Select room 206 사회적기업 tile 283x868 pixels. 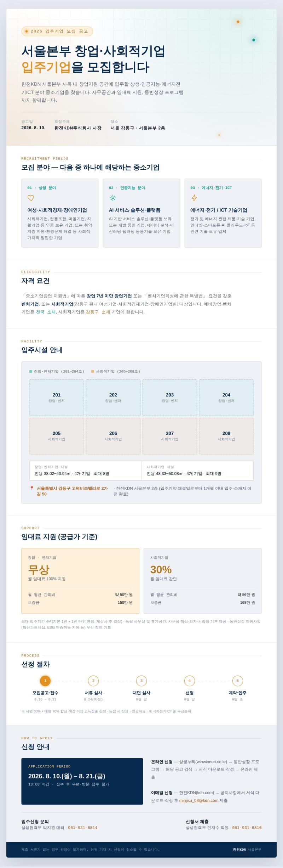click(x=113, y=436)
